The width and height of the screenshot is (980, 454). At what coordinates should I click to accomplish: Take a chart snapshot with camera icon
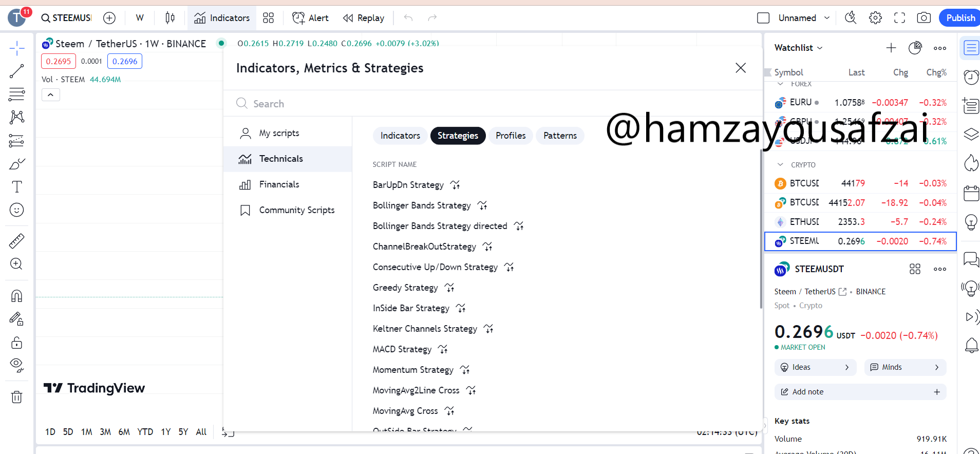click(x=924, y=18)
